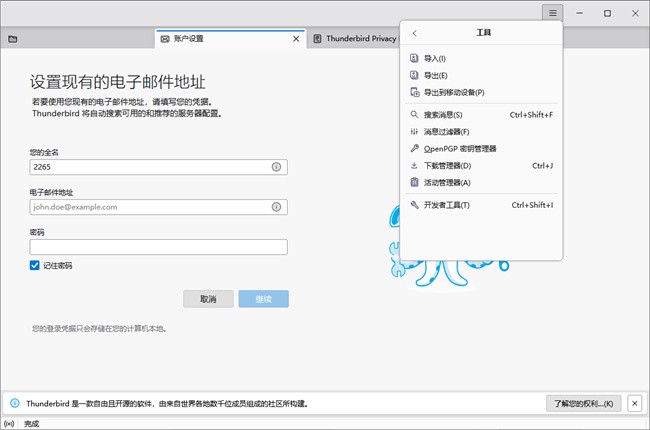The width and height of the screenshot is (650, 430).
Task: Go back using the Tools menu back arrow
Action: [415, 33]
